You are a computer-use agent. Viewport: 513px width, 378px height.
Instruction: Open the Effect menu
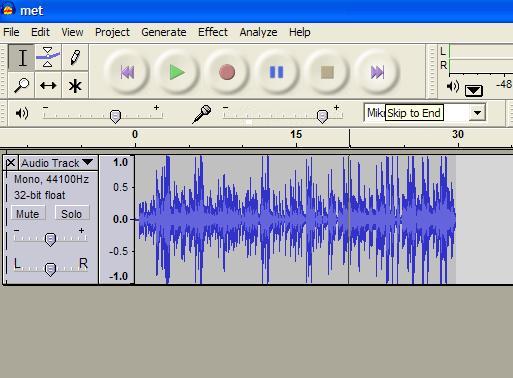pos(213,32)
